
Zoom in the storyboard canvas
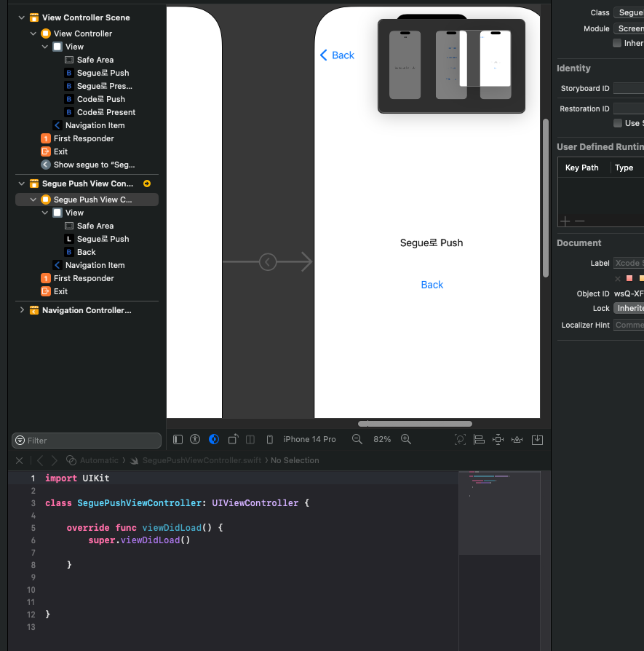pyautogui.click(x=406, y=439)
